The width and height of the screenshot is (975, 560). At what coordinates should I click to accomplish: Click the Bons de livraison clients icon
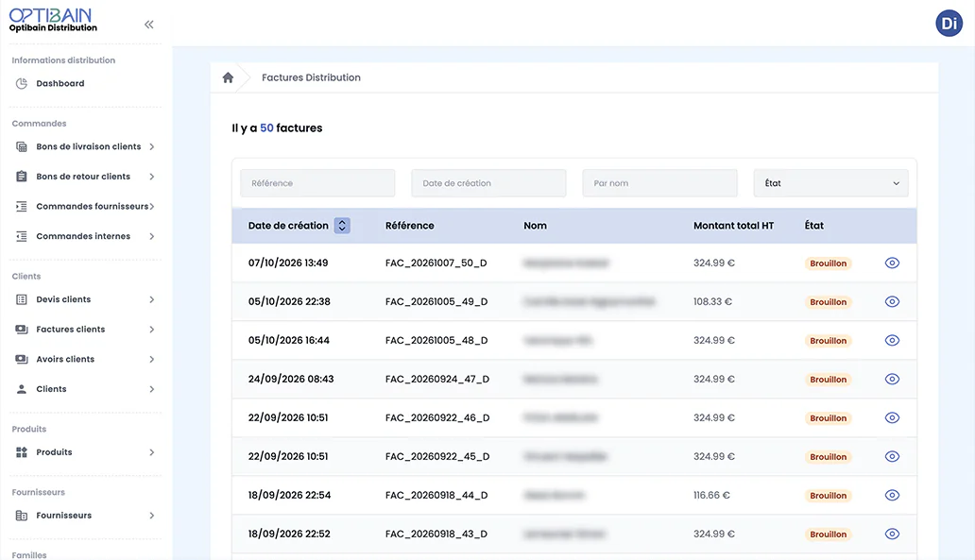pos(22,146)
